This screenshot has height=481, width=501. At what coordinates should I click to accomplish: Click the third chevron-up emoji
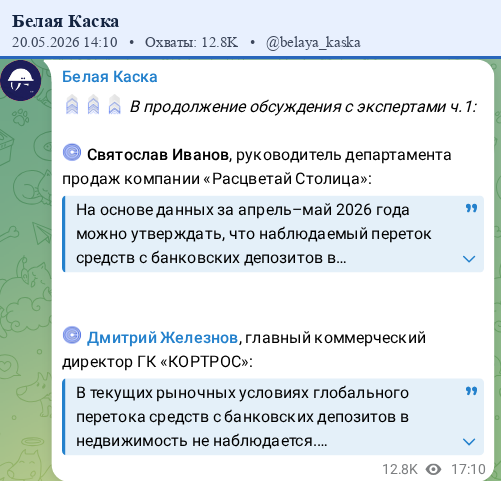click(x=115, y=105)
